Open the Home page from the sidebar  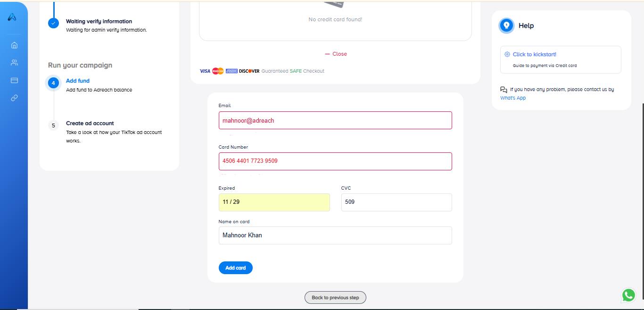pos(14,45)
